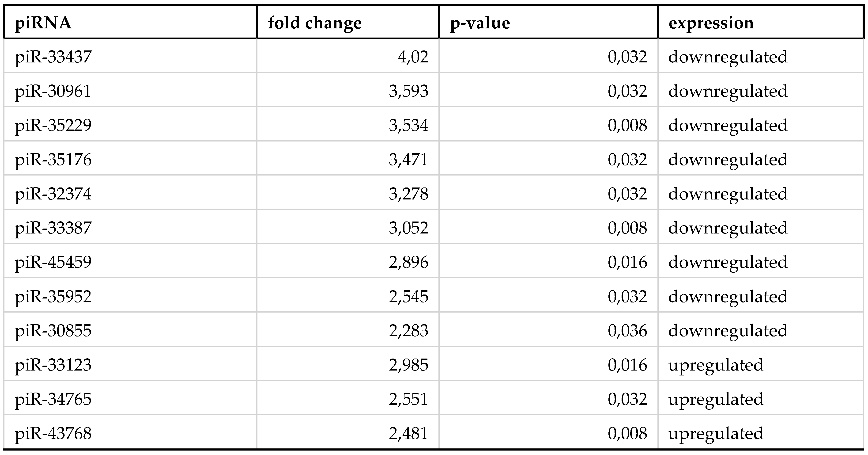
Task: Click the fold change value 4,02
Action: tap(413, 57)
